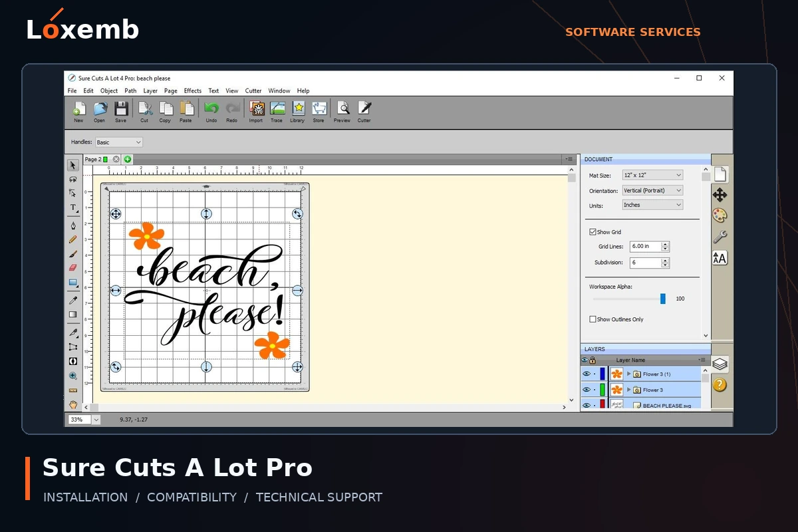798x532 pixels.
Task: Click the yellow Help question icon
Action: coord(720,384)
